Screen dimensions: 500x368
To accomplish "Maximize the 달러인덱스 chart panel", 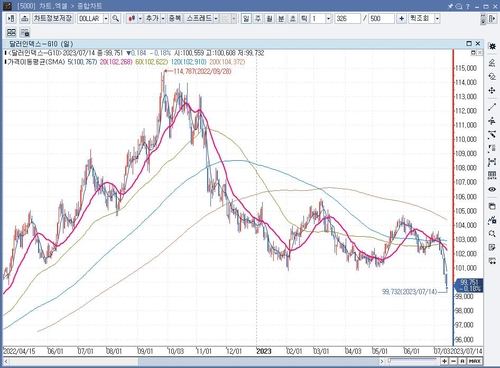I will coord(469,43).
